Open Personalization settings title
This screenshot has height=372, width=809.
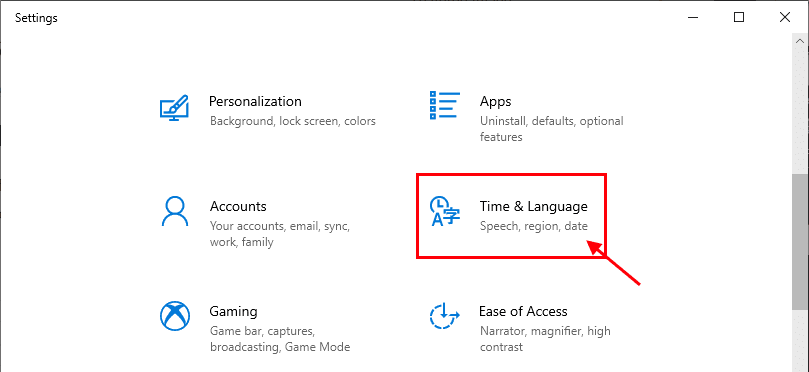tap(255, 101)
